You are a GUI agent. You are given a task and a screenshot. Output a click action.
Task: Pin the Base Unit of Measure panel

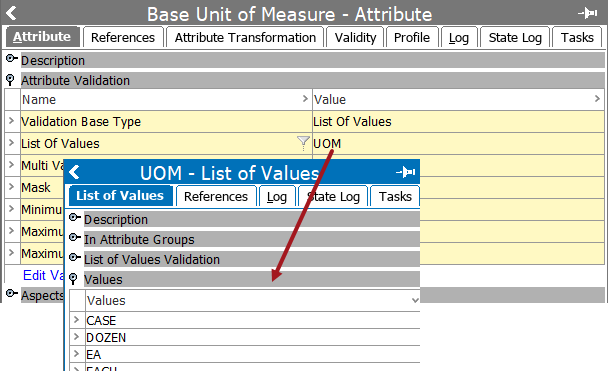pyautogui.click(x=587, y=14)
